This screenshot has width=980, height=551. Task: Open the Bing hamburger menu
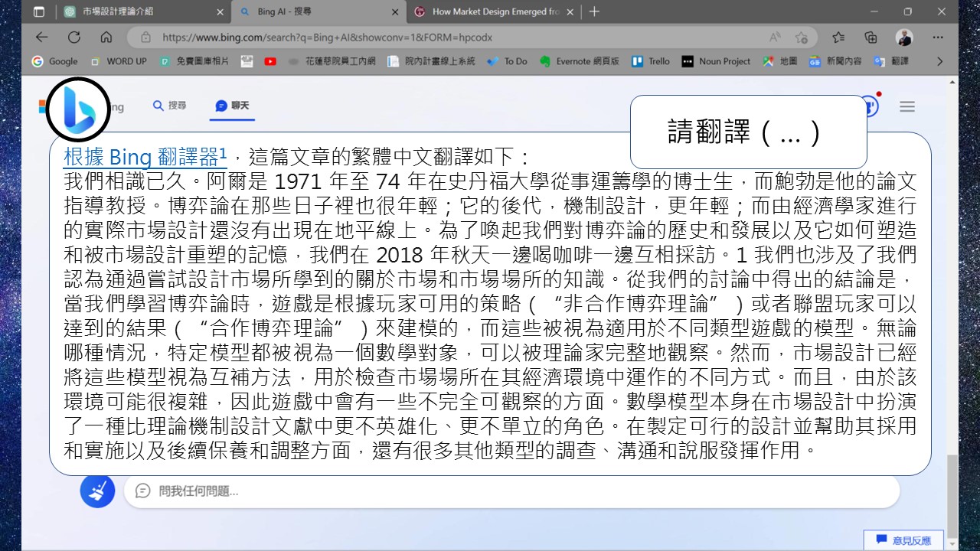click(x=907, y=107)
